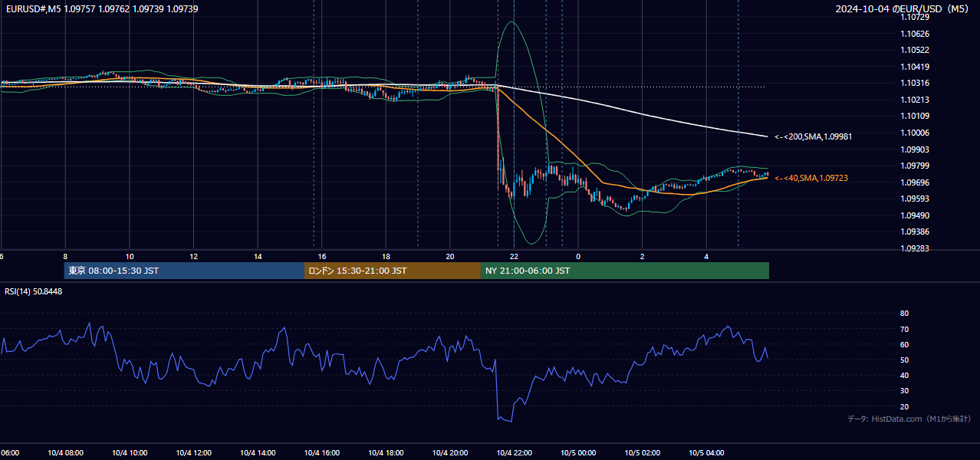Click the RSI(14) 50.8448 indicator label
Image resolution: width=980 pixels, height=460 pixels.
[x=34, y=291]
